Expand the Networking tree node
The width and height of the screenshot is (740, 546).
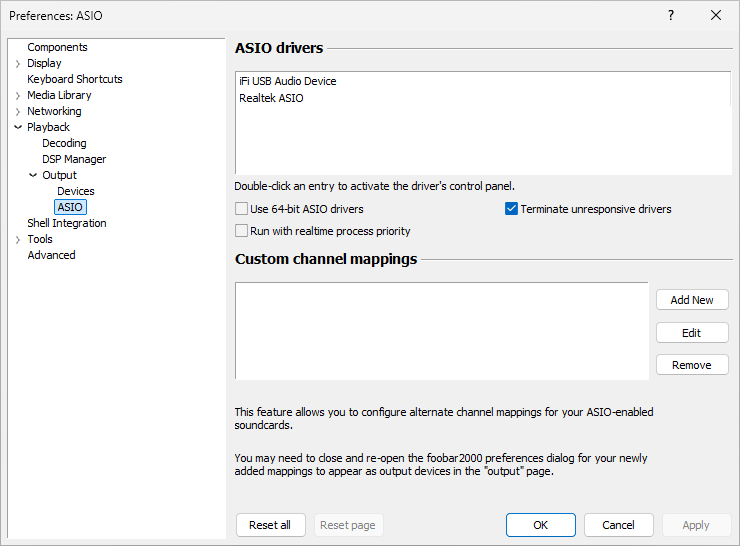coord(18,111)
